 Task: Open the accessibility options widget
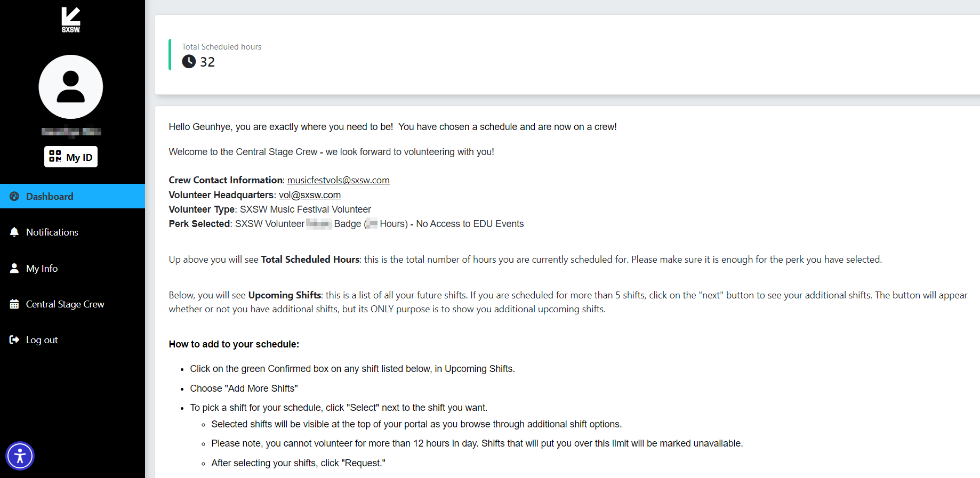pyautogui.click(x=20, y=456)
